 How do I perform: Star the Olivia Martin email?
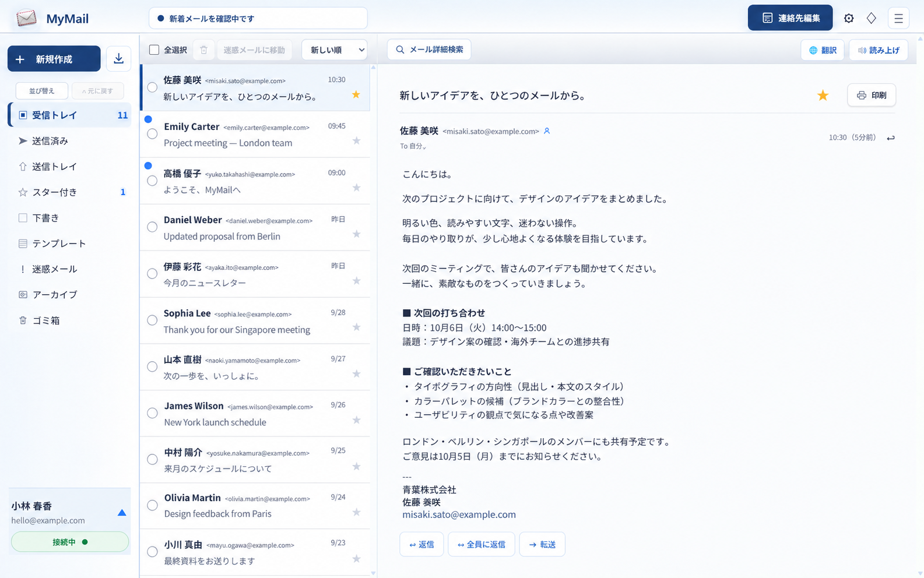[356, 513]
